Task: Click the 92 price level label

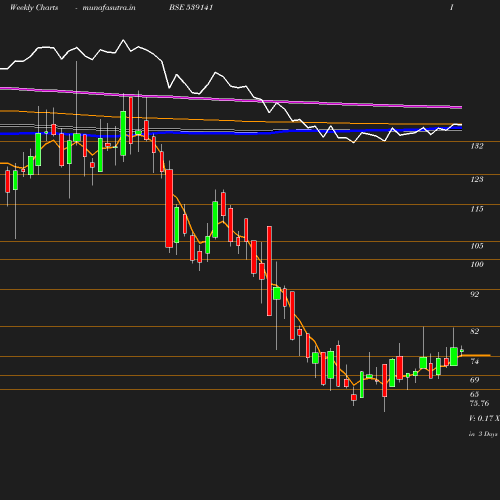Action: 475,294
